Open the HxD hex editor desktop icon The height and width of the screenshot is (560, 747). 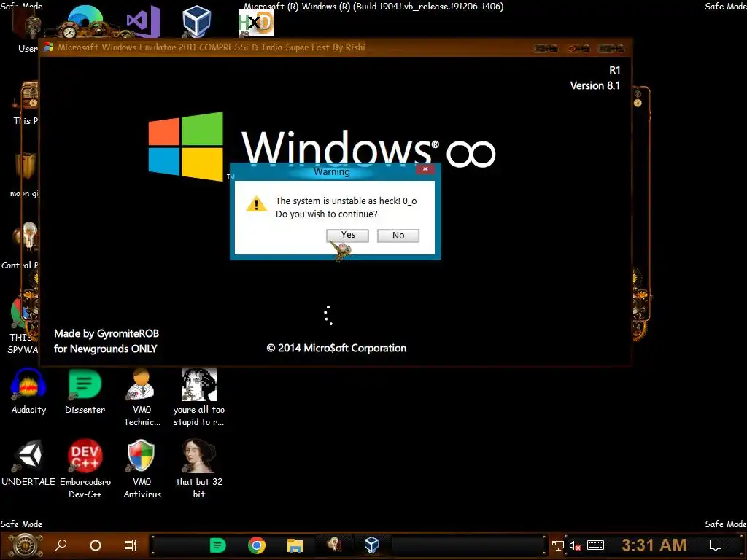[x=256, y=23]
